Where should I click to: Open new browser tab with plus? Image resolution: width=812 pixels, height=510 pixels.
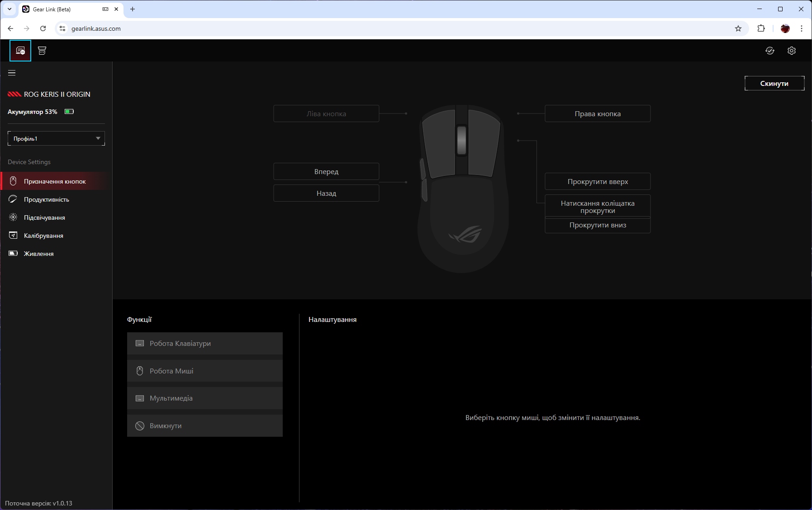[x=133, y=9]
